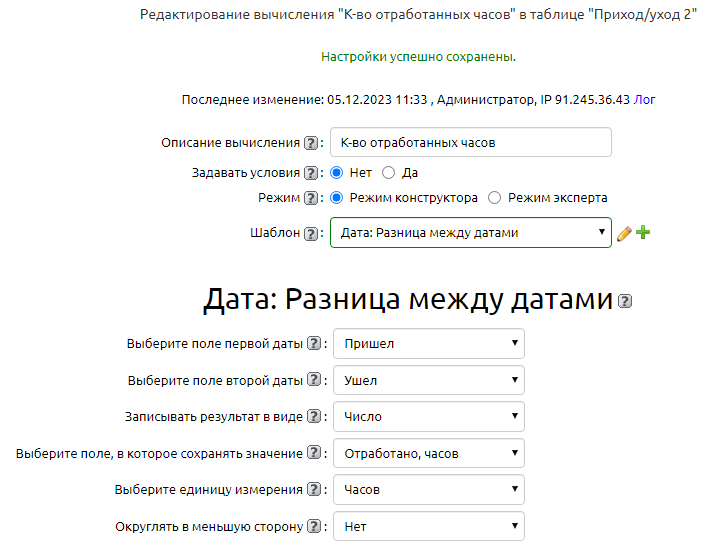Screen dimensions: 715x551
Task: Click help icon beside Режим label
Action: tap(311, 198)
